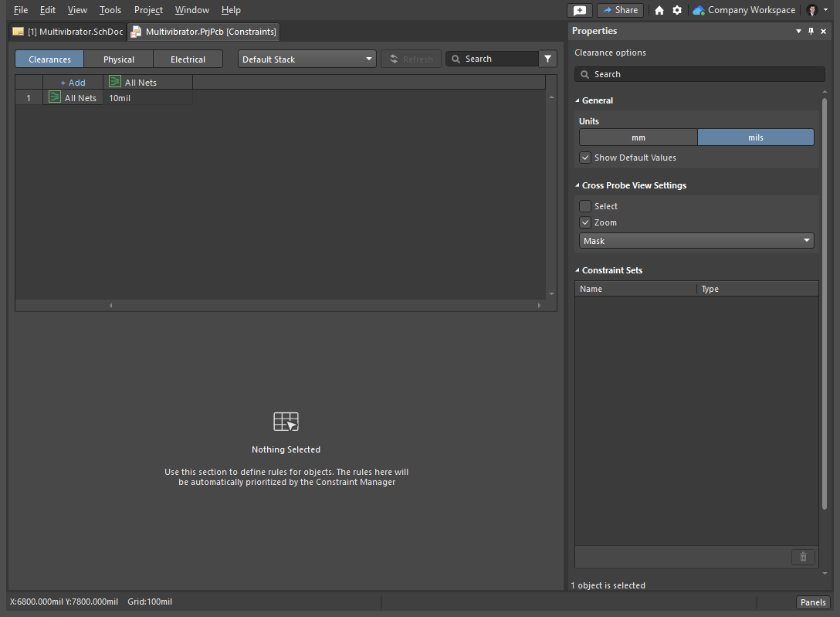Open user account dropdown arrow
This screenshot has height=617, width=840.
coord(825,10)
